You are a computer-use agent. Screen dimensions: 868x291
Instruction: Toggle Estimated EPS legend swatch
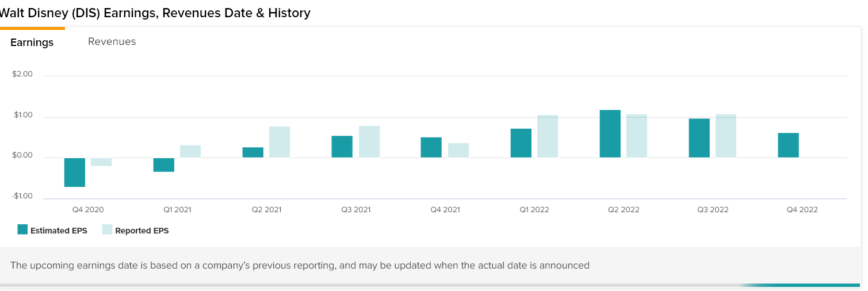click(x=22, y=229)
